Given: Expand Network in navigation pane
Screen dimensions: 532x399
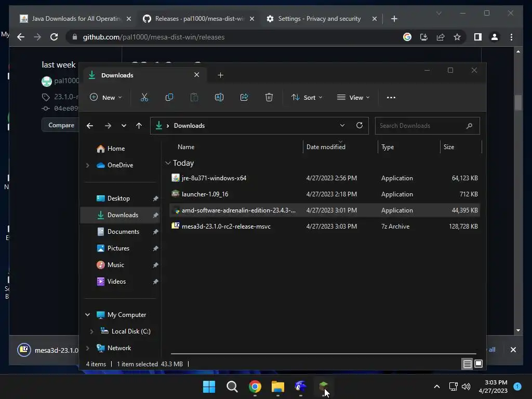Looking at the screenshot, I should [87, 348].
